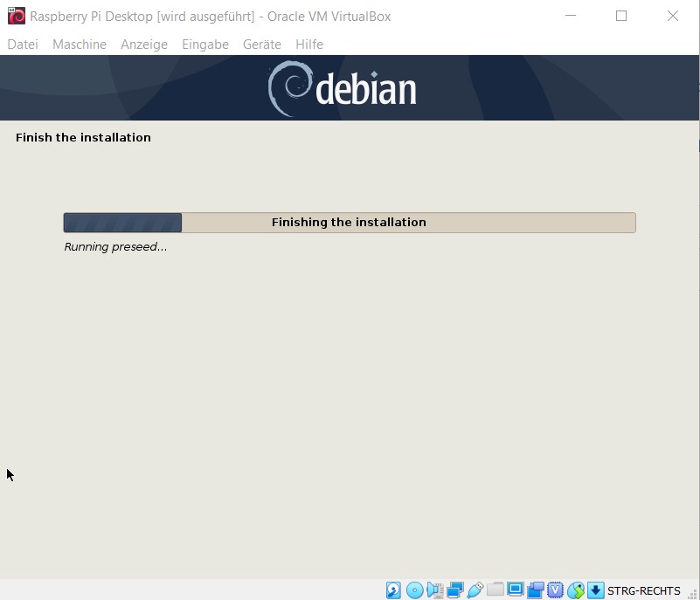Viewport: 700px width, 600px height.
Task: Click the STRG-RECHTS host key label
Action: [644, 590]
